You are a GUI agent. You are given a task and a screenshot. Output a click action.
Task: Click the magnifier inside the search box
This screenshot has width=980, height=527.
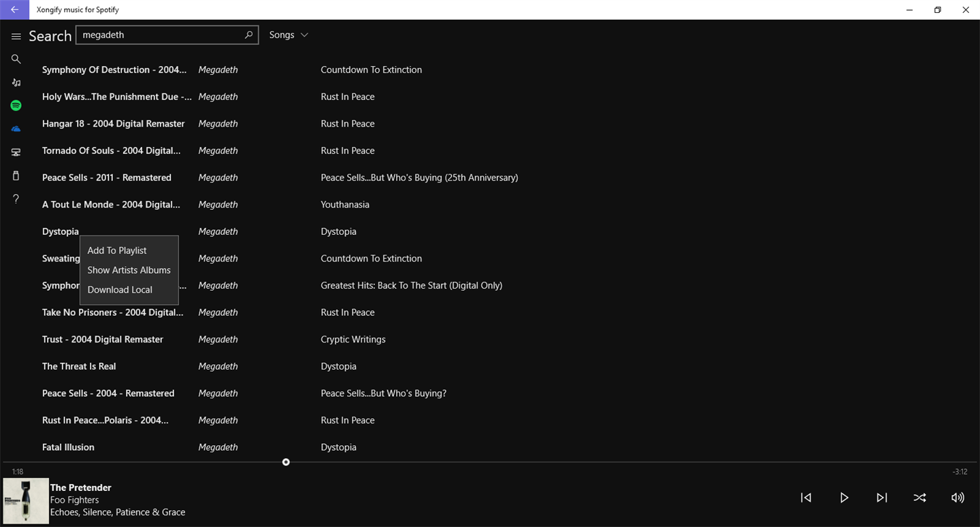click(248, 35)
